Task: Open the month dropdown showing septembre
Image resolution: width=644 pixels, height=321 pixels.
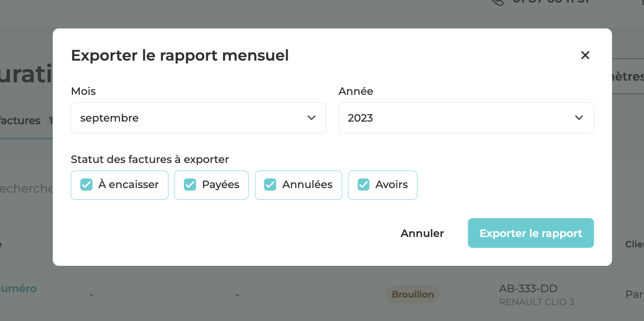Action: (x=198, y=118)
